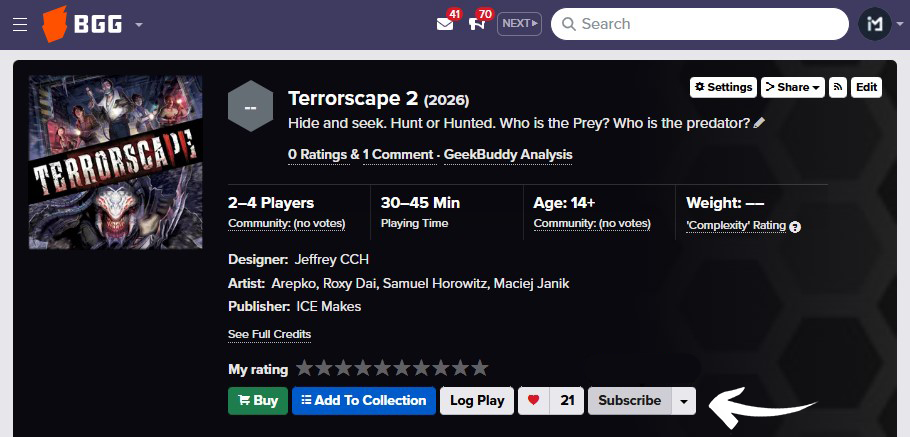Open the Share dropdown
The height and width of the screenshot is (437, 910).
coord(792,87)
